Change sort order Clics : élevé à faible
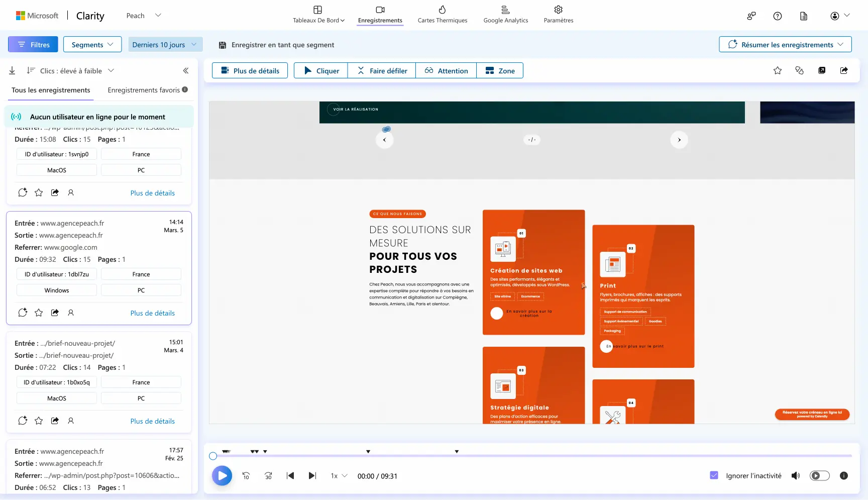Viewport: 868px width, 500px height. (70, 71)
